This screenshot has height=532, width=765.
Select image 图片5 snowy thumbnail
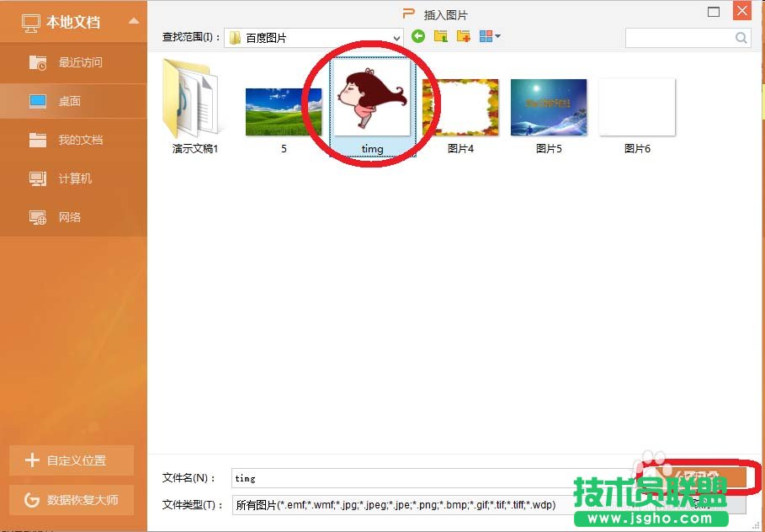548,106
